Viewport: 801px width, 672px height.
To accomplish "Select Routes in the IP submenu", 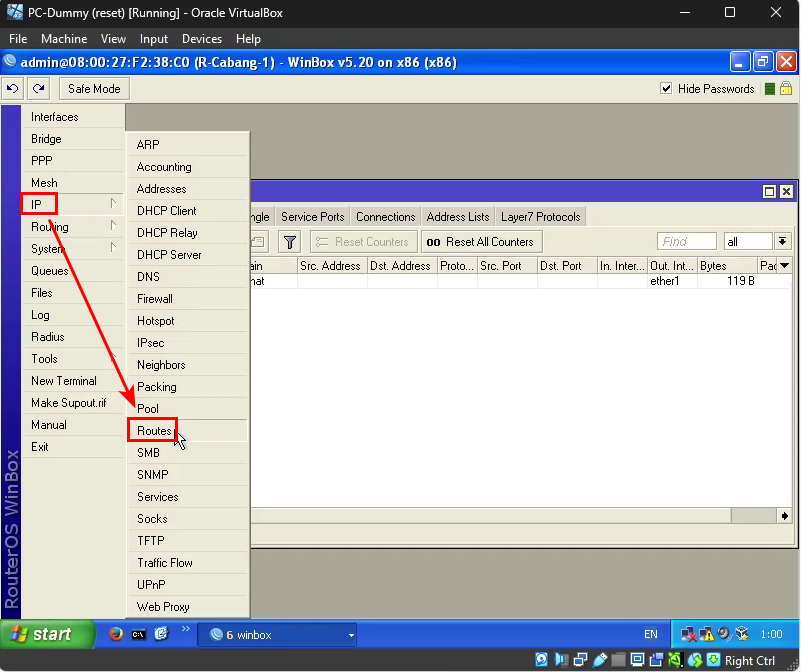I will (x=187, y=431).
